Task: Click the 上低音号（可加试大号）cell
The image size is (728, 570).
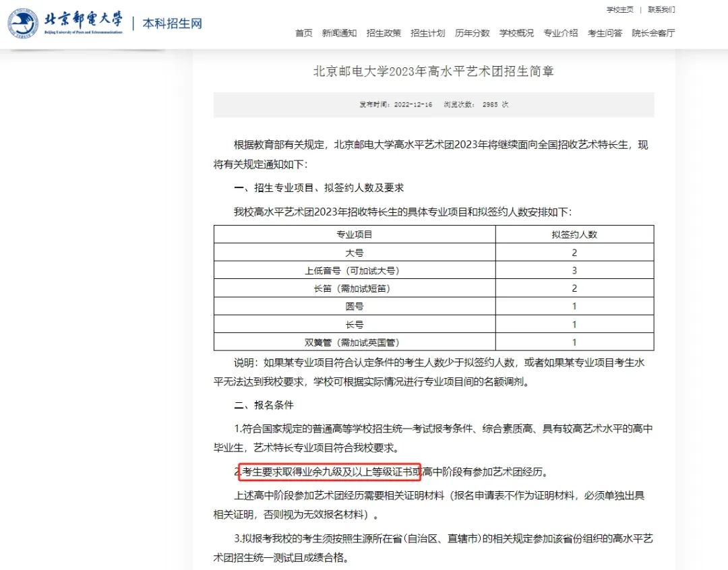Action: pos(355,271)
